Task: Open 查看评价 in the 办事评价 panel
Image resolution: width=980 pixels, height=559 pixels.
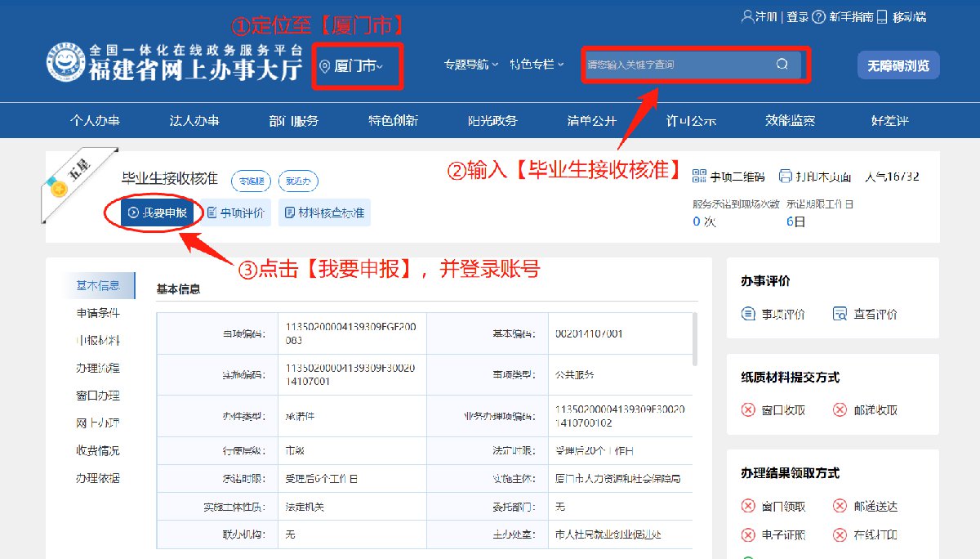Action: coord(840,314)
